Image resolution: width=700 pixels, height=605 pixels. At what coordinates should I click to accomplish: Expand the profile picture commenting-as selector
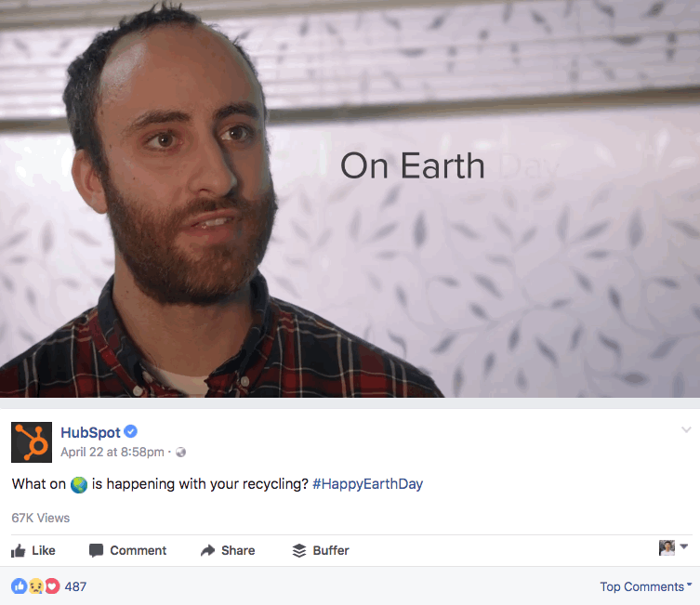pyautogui.click(x=673, y=547)
